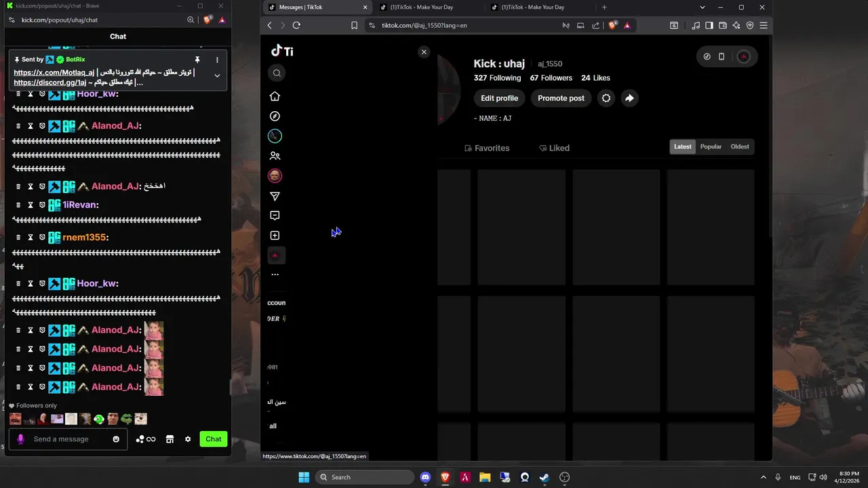Open Steam from the taskbar
868x488 pixels.
(545, 477)
